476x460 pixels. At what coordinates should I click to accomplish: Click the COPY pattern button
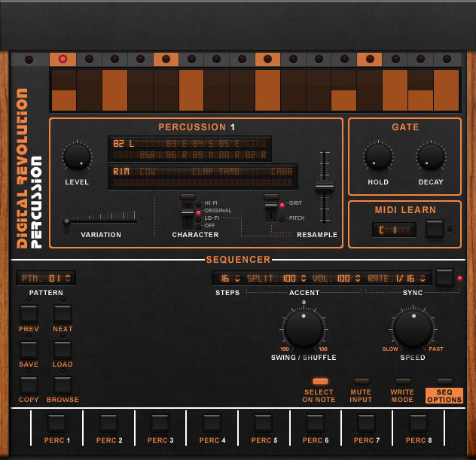coord(29,385)
